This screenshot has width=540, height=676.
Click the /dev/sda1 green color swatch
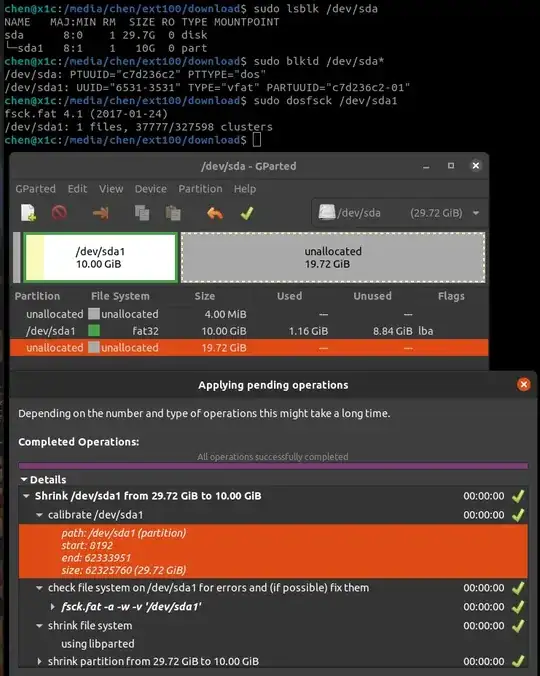pyautogui.click(x=94, y=331)
